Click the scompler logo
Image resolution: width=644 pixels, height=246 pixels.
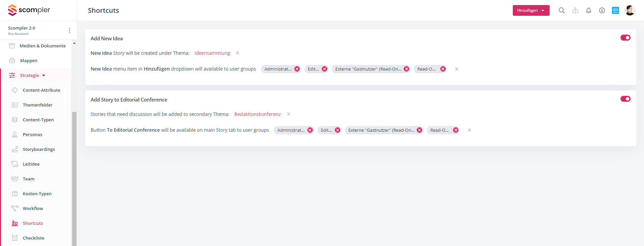tap(29, 10)
